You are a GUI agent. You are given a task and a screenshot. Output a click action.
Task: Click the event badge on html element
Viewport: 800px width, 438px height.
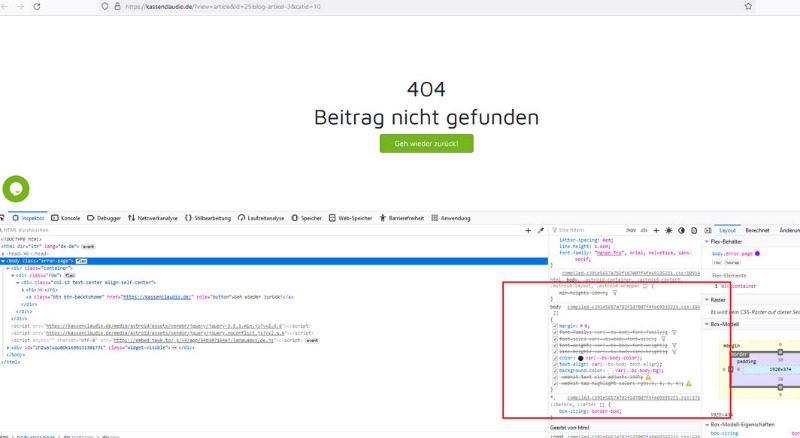pos(88,247)
